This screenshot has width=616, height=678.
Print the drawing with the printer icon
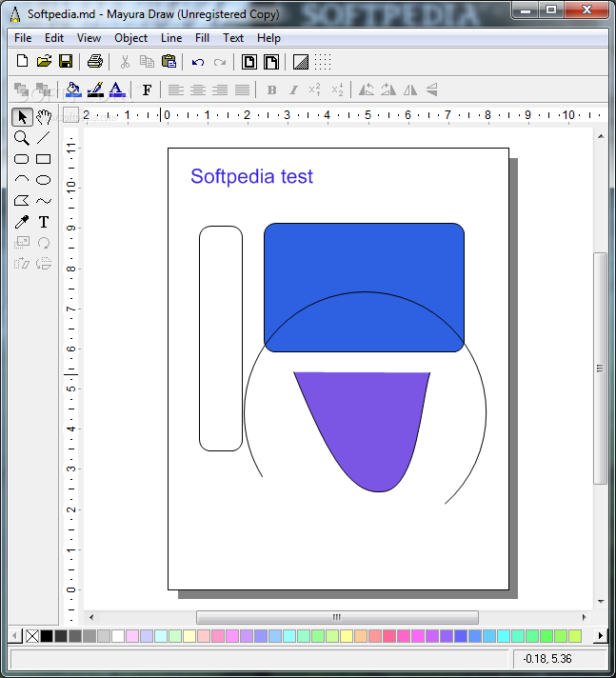point(94,61)
